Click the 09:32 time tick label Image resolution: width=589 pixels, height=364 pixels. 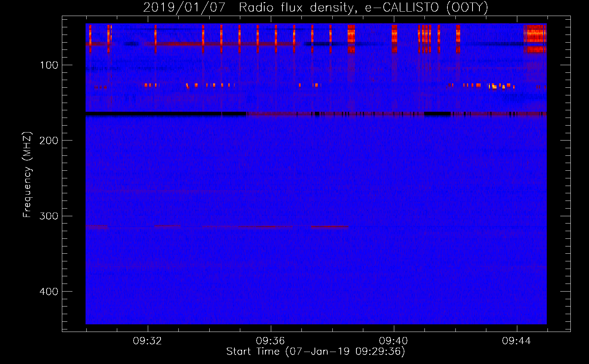point(147,341)
